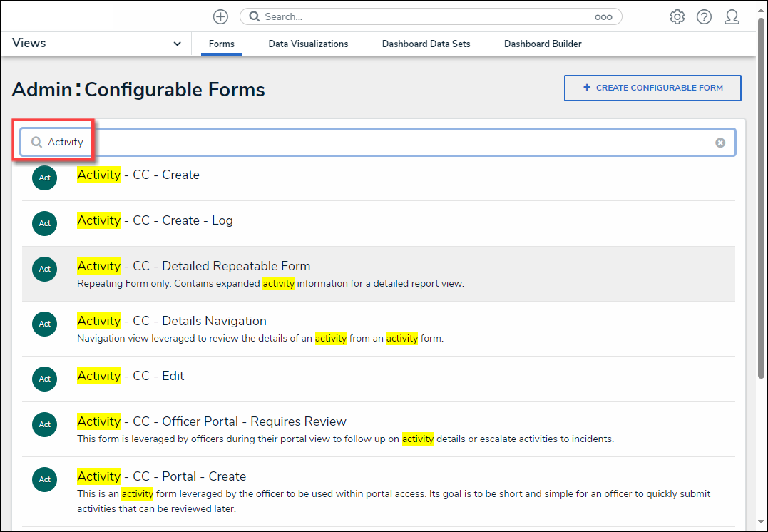Select Activity - CC - Officer Portal - Requires Review
Image resolution: width=768 pixels, height=532 pixels.
[x=212, y=421]
